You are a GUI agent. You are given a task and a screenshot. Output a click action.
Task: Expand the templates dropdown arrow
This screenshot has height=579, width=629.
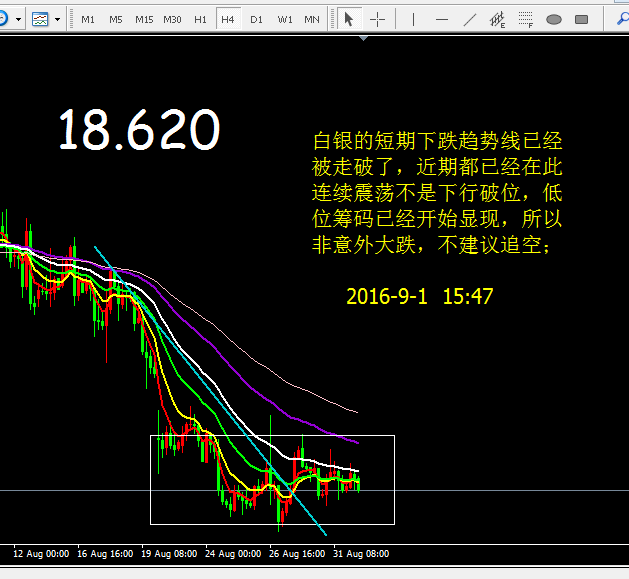coord(57,19)
